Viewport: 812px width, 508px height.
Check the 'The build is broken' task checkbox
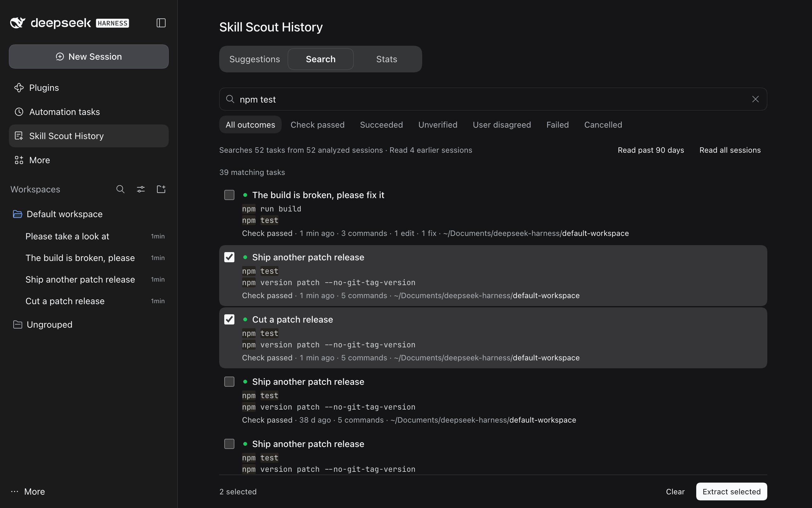[x=229, y=195]
